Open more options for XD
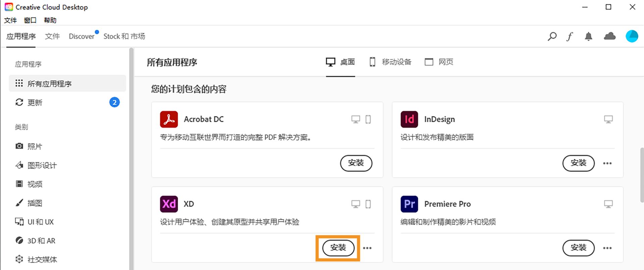 tap(367, 248)
